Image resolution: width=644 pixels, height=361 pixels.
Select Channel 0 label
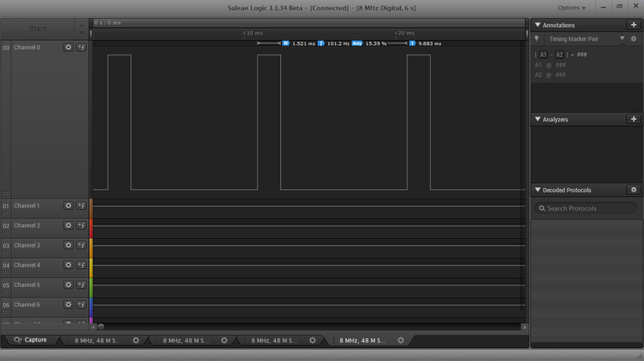click(x=27, y=47)
